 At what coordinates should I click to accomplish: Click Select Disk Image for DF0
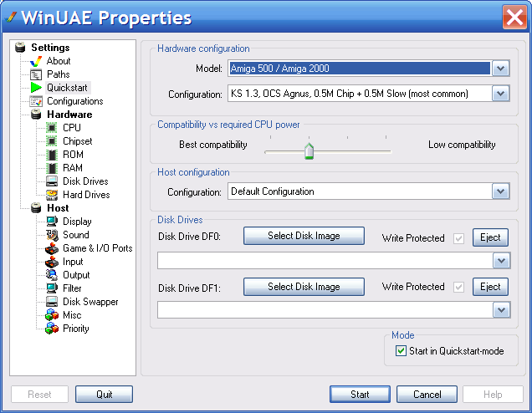coord(304,236)
